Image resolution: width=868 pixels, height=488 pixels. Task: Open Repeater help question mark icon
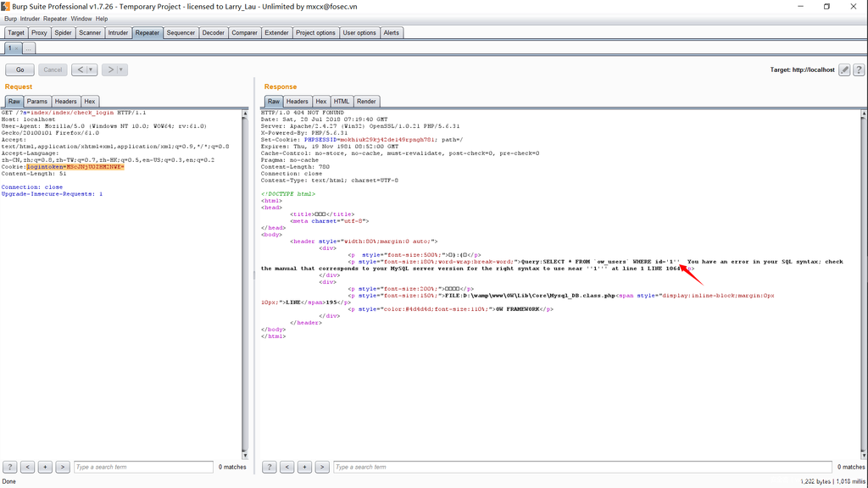[859, 69]
